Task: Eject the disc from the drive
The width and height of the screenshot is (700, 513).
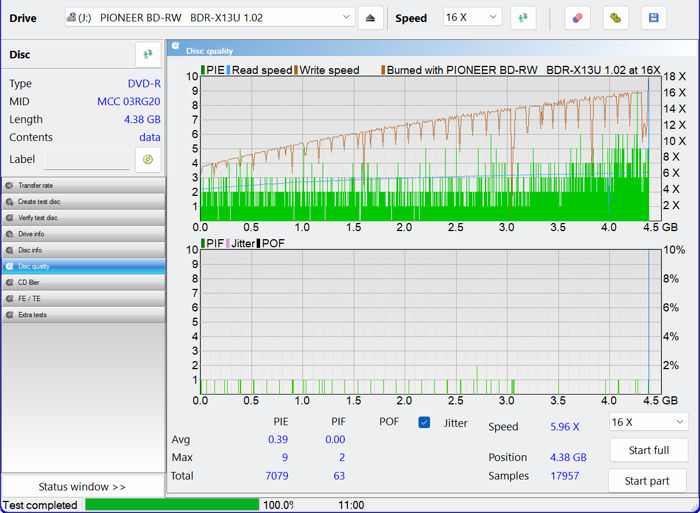Action: click(x=370, y=18)
